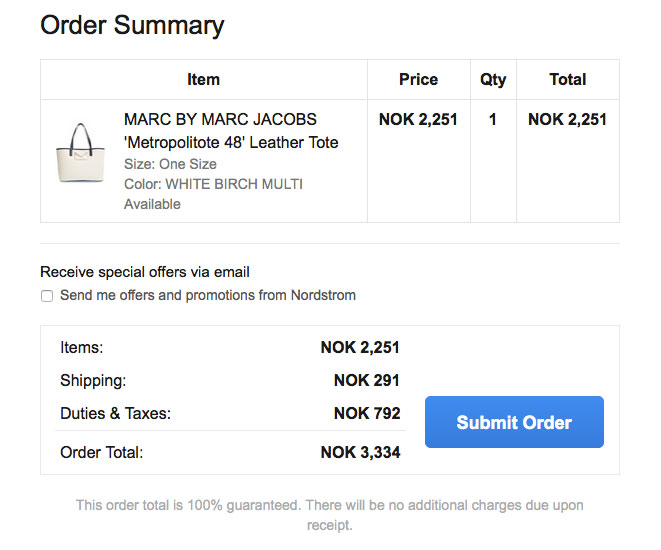Click the Send me offers label text
Screen dimensions: 661x550
point(208,295)
